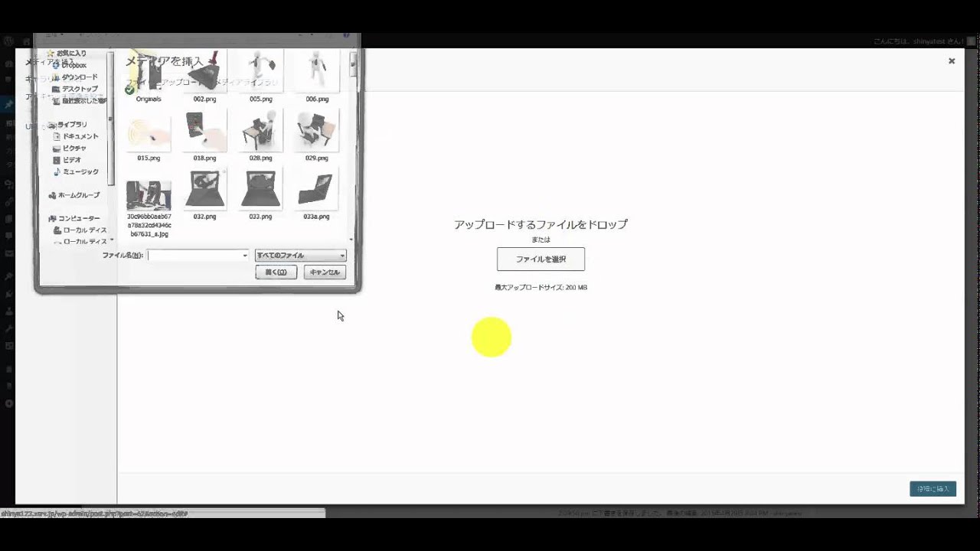Open the ビデオ videos library
Screen dimensions: 980x551
67,160
